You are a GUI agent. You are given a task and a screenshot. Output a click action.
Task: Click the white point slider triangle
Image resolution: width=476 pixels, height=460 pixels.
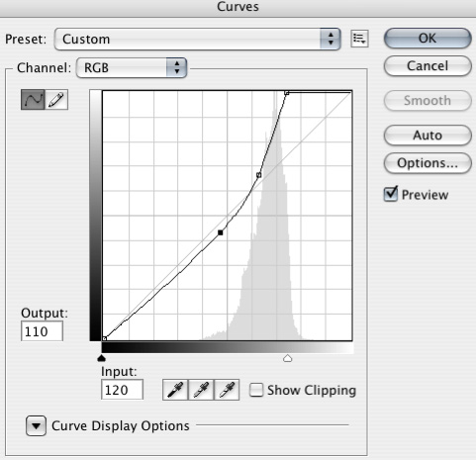point(288,358)
